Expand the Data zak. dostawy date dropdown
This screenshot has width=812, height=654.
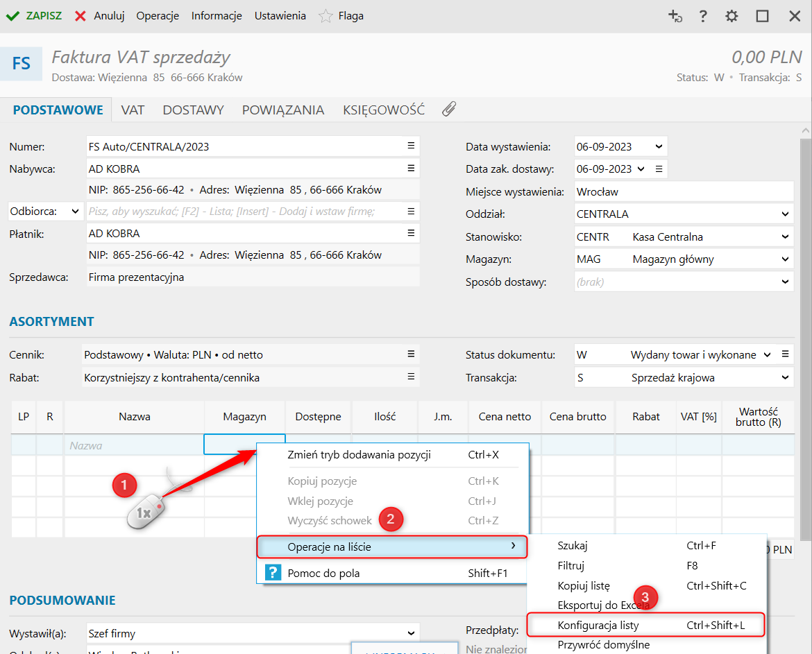tap(641, 169)
